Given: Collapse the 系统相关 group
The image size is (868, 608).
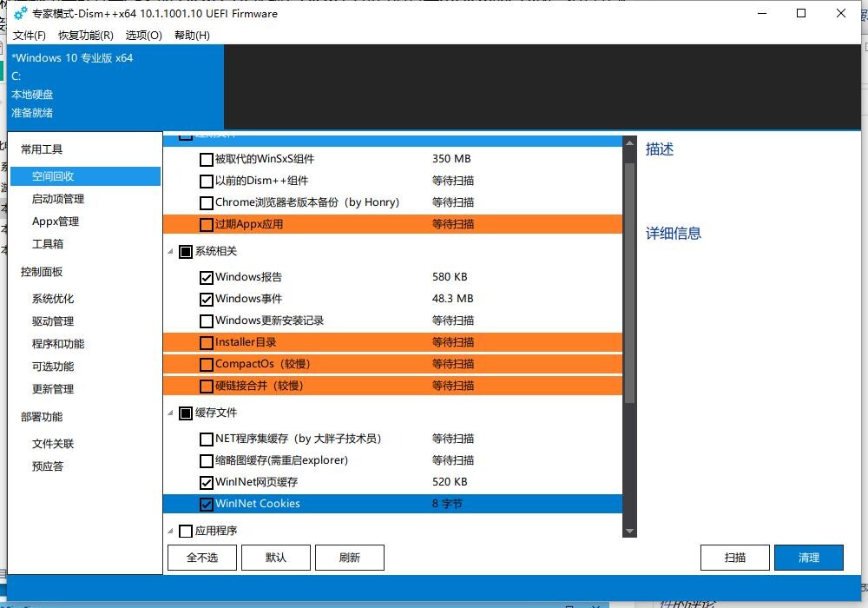Looking at the screenshot, I should [170, 252].
